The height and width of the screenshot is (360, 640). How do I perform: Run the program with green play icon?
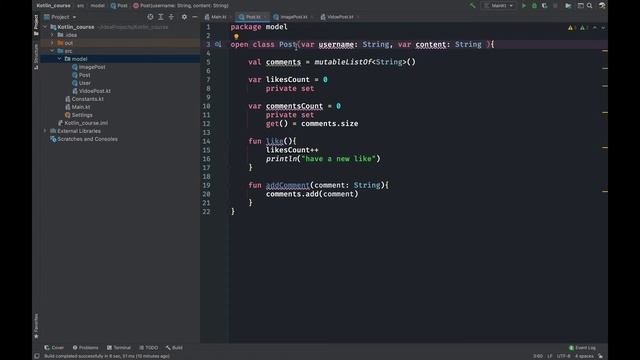[x=524, y=6]
